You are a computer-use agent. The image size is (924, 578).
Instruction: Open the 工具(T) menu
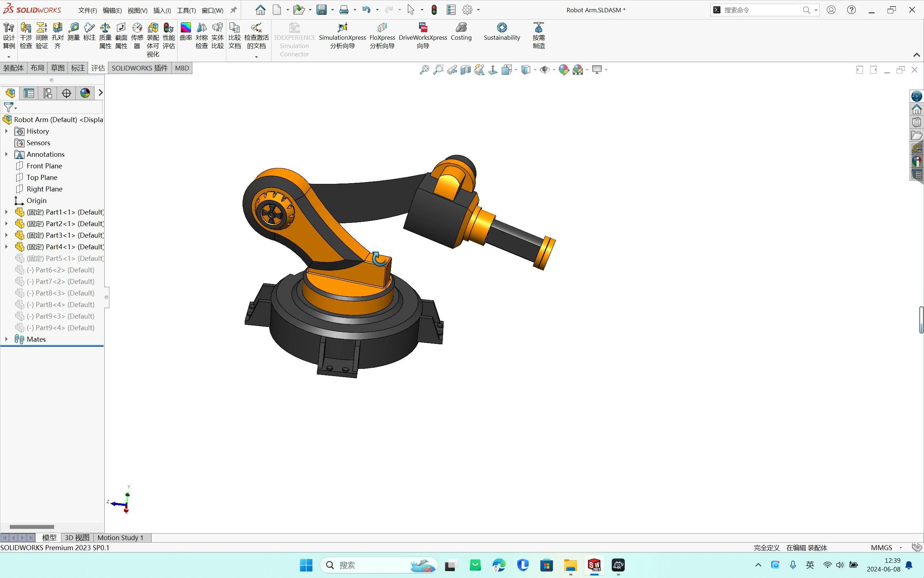click(x=186, y=10)
